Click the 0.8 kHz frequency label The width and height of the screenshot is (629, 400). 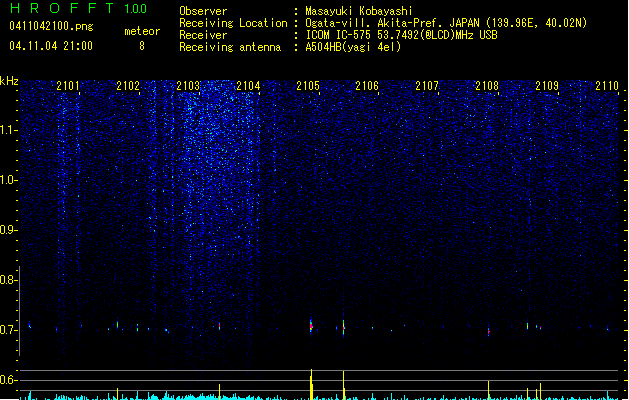(x=8, y=280)
